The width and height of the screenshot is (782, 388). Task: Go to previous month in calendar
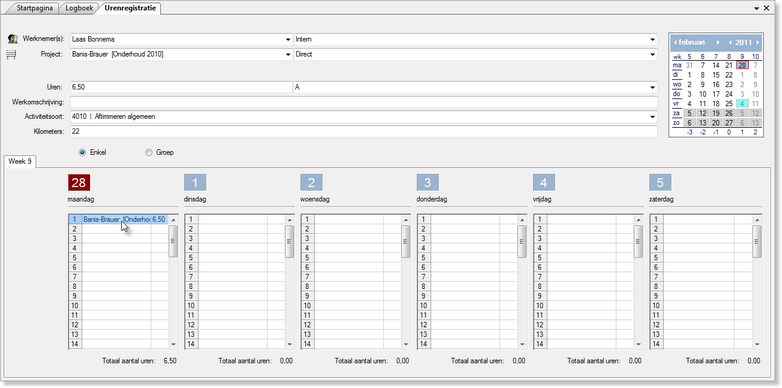coord(675,42)
